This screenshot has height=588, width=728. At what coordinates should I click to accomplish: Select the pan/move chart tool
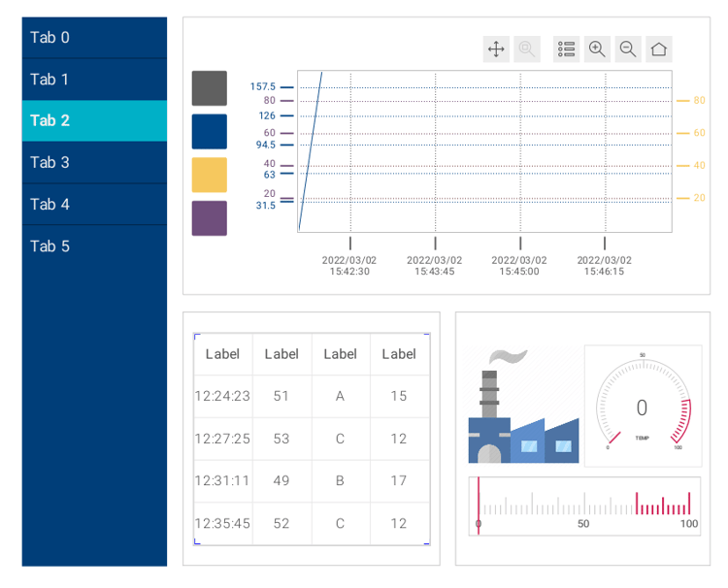click(x=496, y=49)
